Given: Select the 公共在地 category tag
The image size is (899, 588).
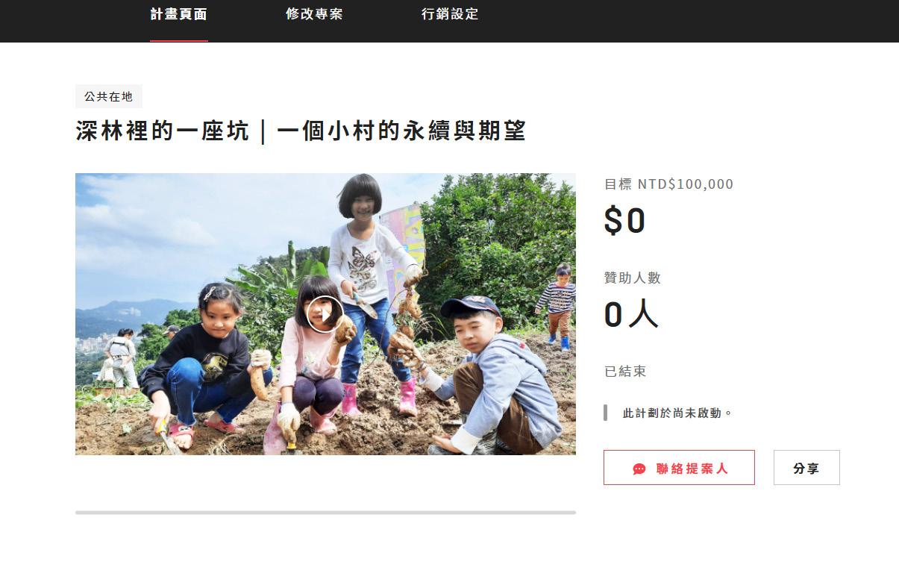Looking at the screenshot, I should (109, 96).
